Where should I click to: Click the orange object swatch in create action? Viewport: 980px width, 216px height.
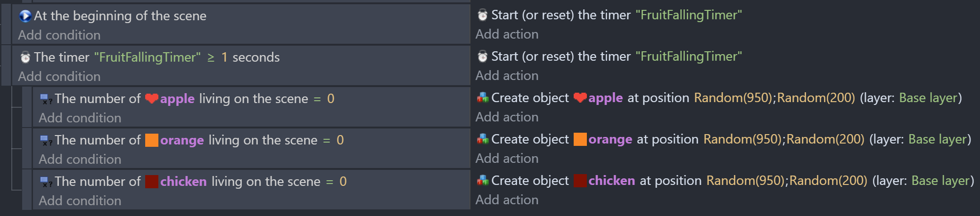coord(580,139)
